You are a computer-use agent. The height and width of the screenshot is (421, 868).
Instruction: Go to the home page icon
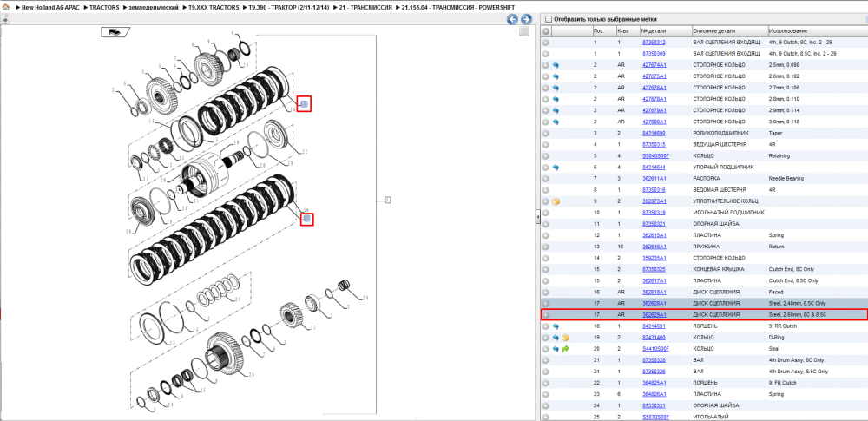point(4,9)
